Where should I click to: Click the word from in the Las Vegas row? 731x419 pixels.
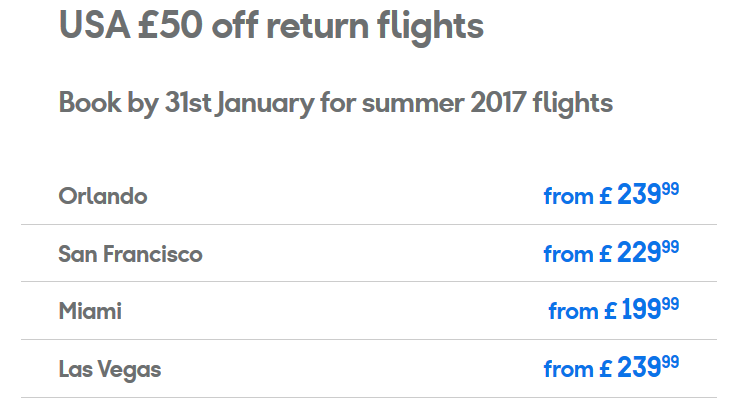tap(568, 370)
